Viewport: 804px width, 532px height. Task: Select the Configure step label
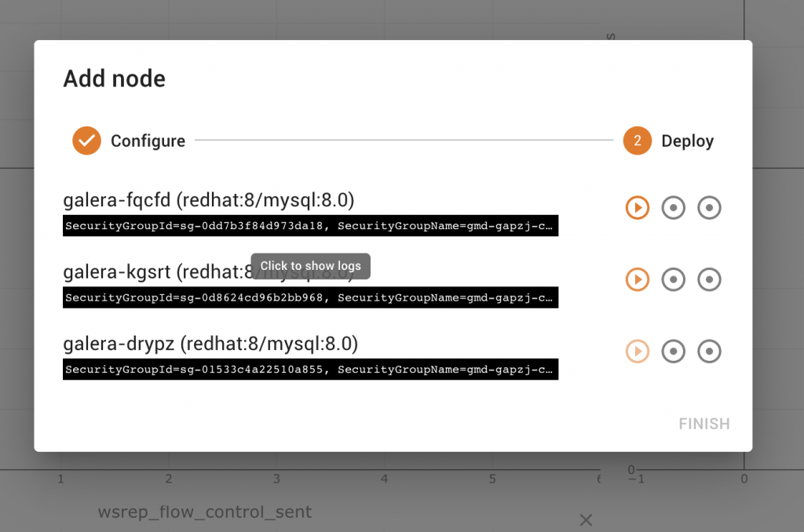point(148,141)
